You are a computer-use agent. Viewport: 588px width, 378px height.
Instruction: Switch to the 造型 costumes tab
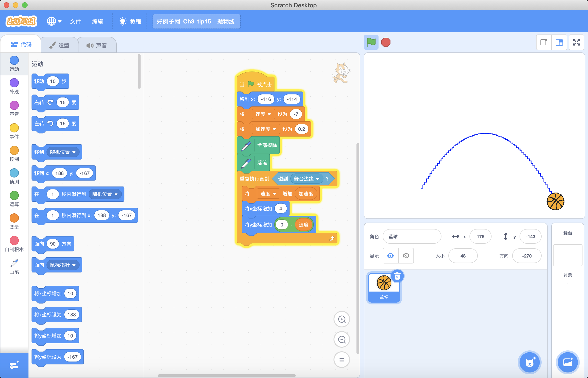(x=59, y=45)
